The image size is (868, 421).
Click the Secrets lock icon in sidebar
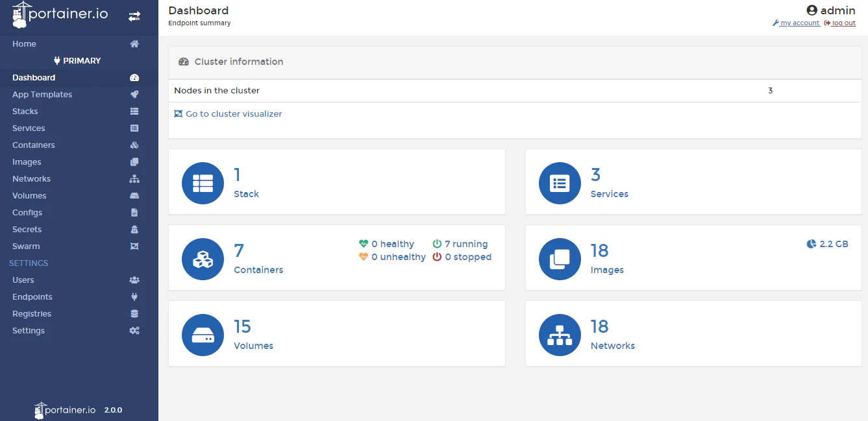[x=134, y=230]
